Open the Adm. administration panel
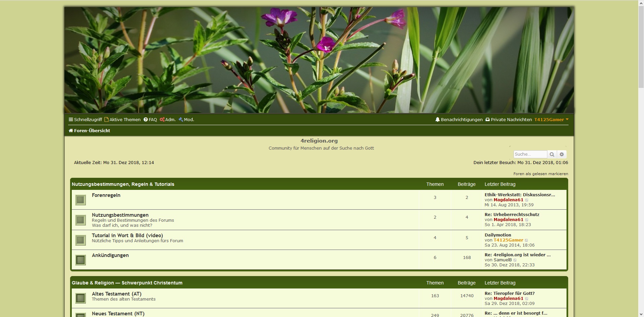The height and width of the screenshot is (317, 644). (x=168, y=119)
